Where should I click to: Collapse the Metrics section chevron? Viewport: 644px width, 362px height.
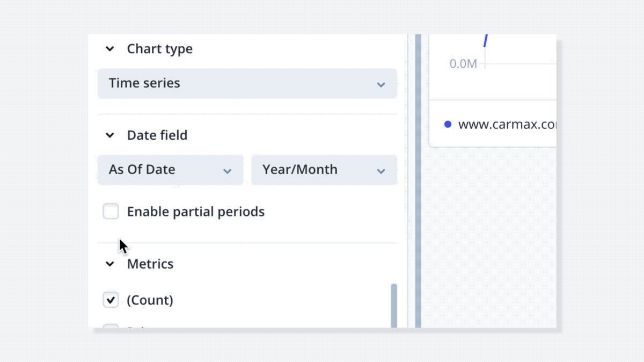[x=110, y=264]
